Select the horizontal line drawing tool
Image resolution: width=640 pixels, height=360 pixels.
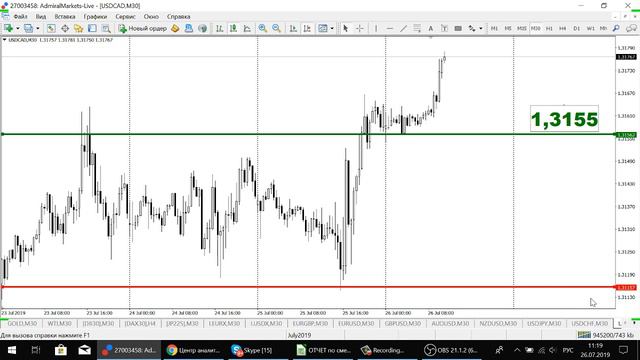click(x=390, y=28)
